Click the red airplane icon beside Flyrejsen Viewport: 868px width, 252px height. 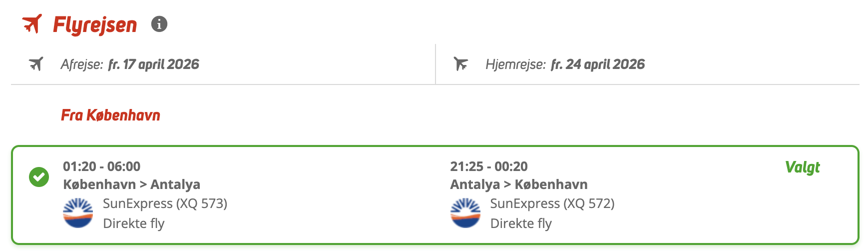[32, 23]
